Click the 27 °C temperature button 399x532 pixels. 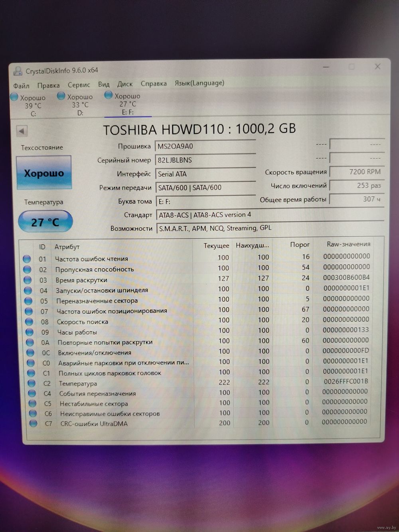(x=45, y=222)
